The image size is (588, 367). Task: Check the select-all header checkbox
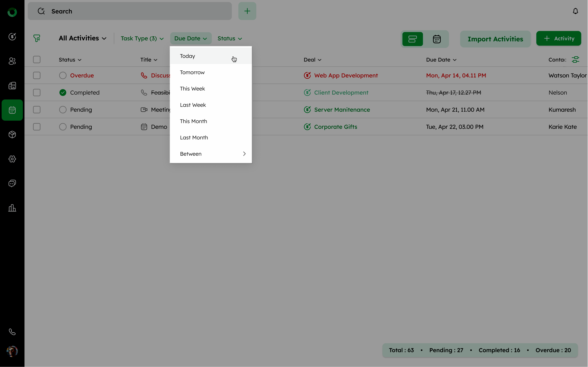tap(37, 60)
